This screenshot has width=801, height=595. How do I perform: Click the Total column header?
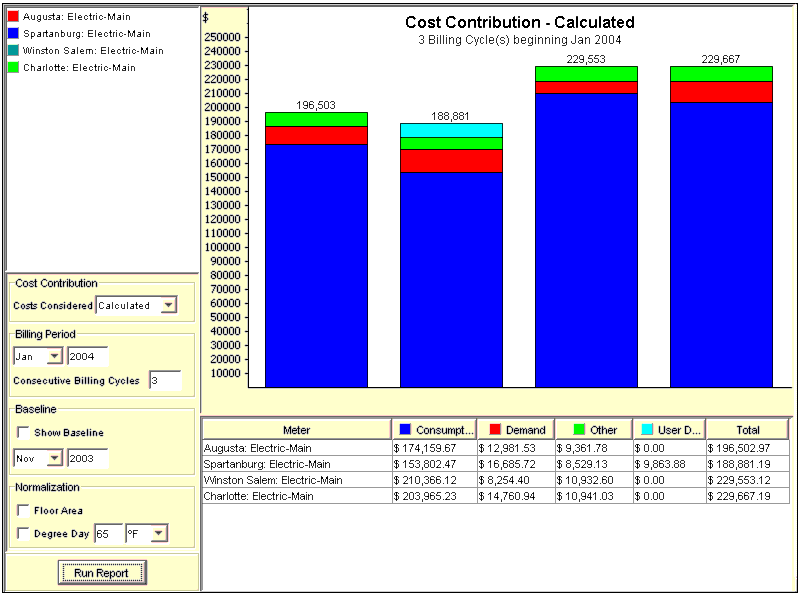tap(747, 430)
